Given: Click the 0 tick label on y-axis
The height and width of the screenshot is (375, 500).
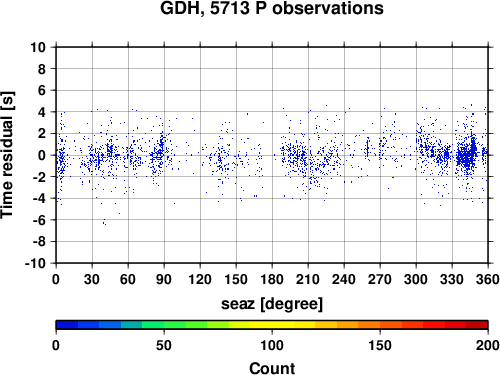Looking at the screenshot, I should tap(42, 155).
